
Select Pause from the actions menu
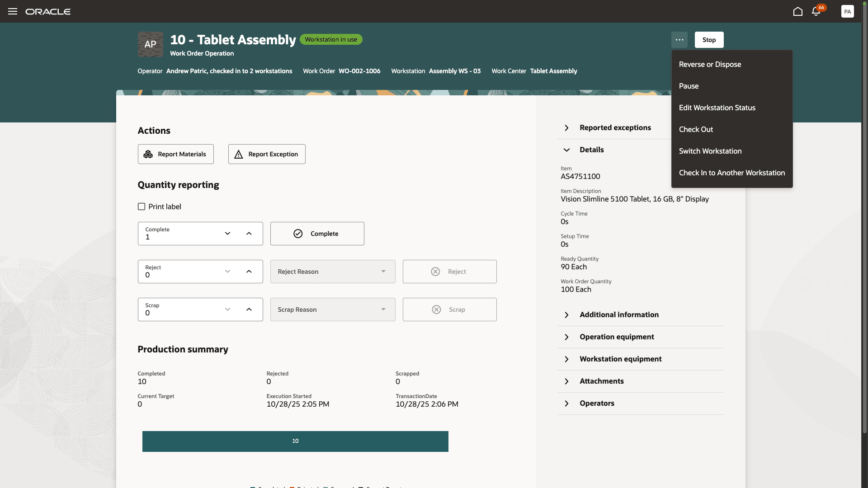689,86
